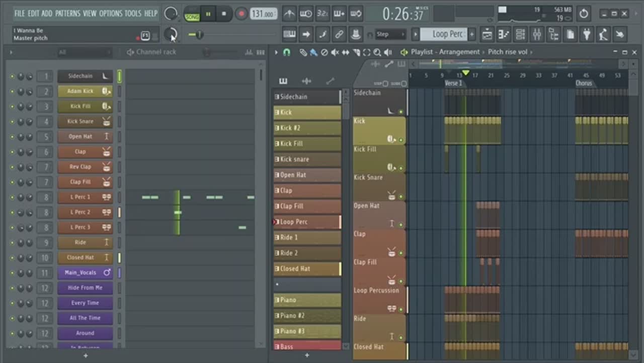Click the record button in transport

click(241, 14)
